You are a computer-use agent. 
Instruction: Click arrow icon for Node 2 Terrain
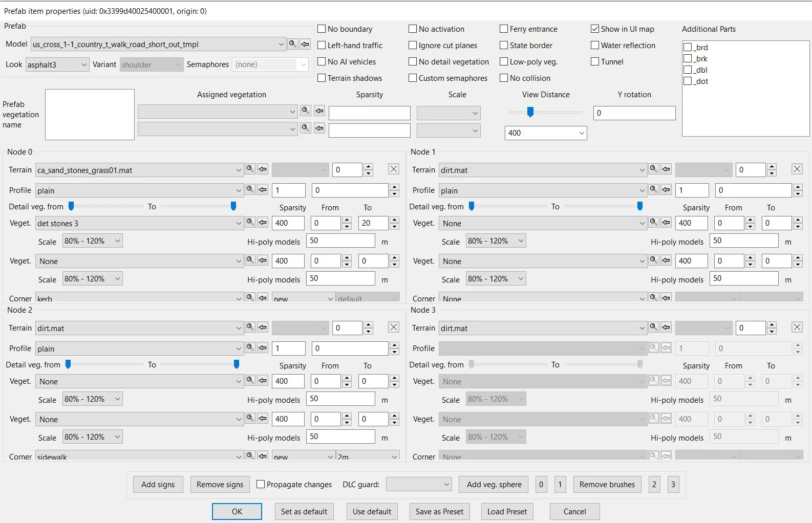[263, 327]
